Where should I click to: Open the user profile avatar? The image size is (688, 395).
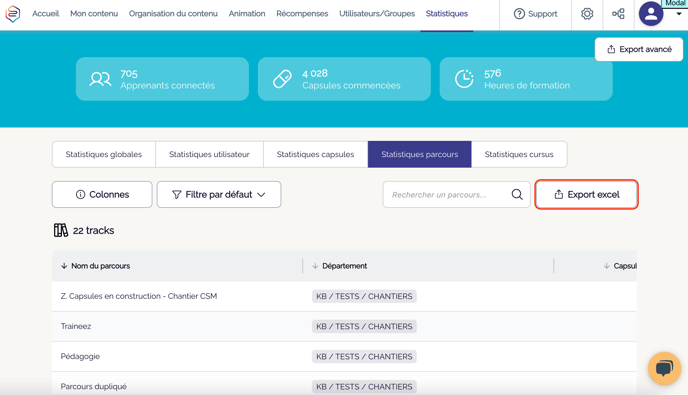(651, 14)
